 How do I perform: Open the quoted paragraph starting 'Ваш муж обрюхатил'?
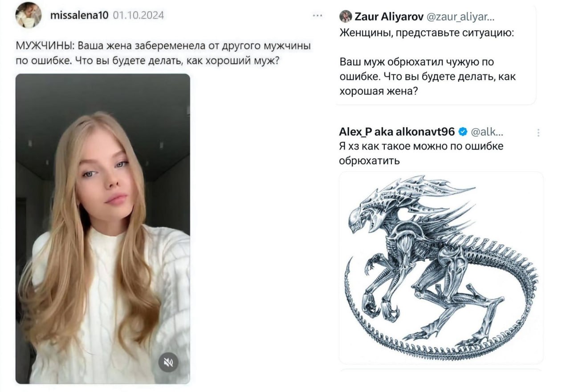pyautogui.click(x=427, y=77)
